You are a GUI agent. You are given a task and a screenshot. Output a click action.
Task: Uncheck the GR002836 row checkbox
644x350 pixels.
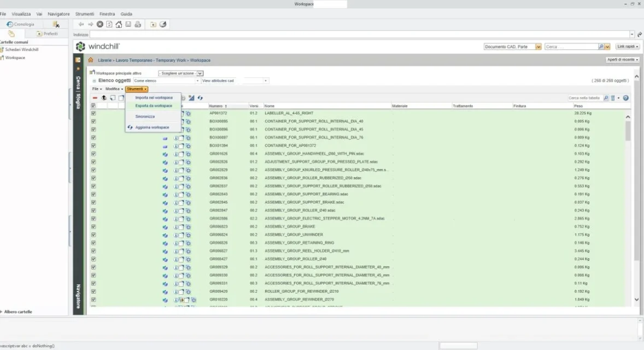[x=93, y=178]
